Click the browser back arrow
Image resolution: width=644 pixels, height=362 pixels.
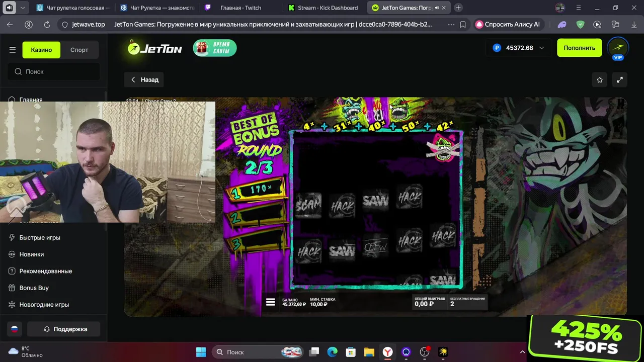pos(10,24)
